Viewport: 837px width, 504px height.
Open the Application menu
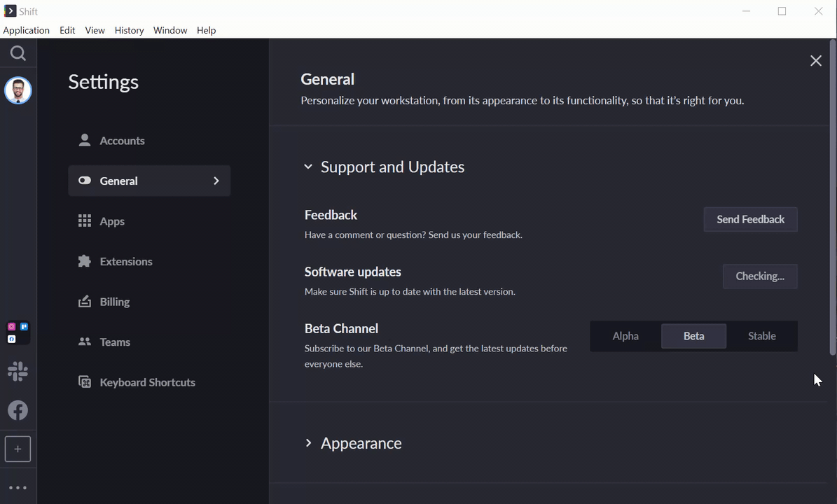click(x=27, y=30)
